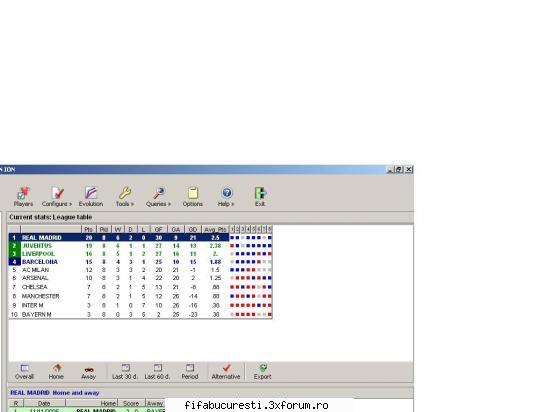Sort by the D column header
550x412 pixels.
[130, 229]
